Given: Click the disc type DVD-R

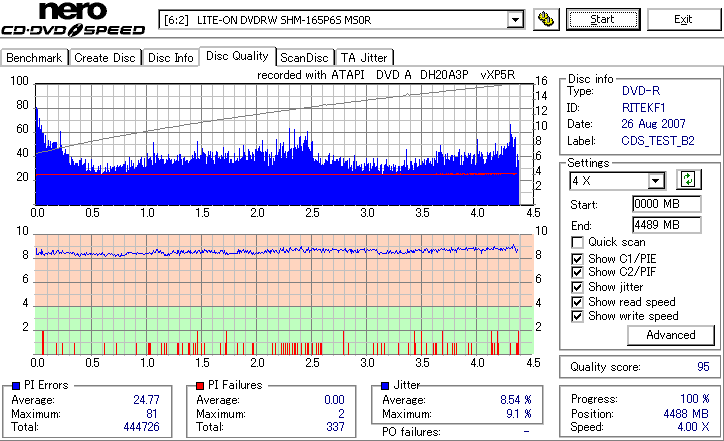Looking at the screenshot, I should [641, 91].
